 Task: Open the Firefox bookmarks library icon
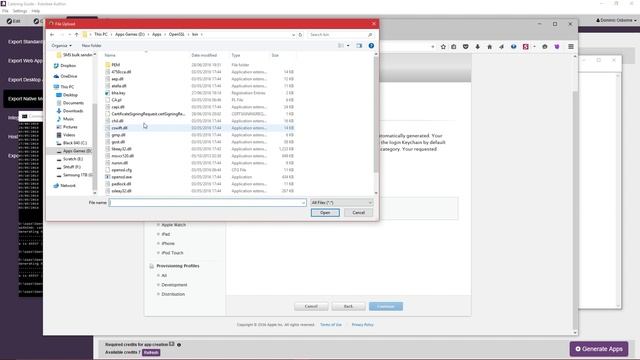453,47
